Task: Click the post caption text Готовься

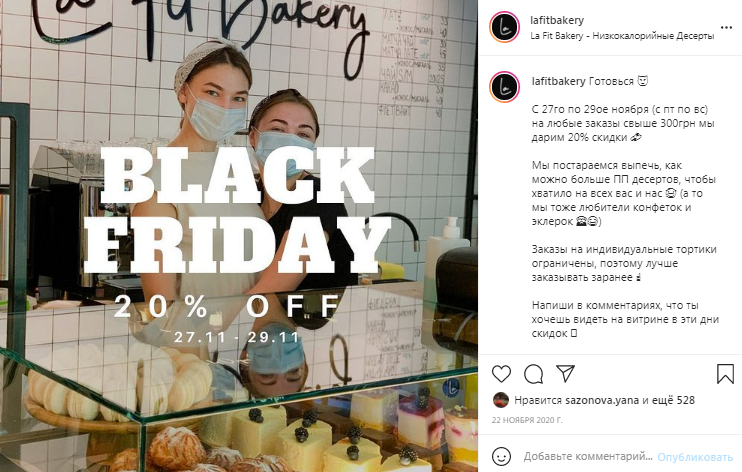Action: pyautogui.click(x=611, y=81)
